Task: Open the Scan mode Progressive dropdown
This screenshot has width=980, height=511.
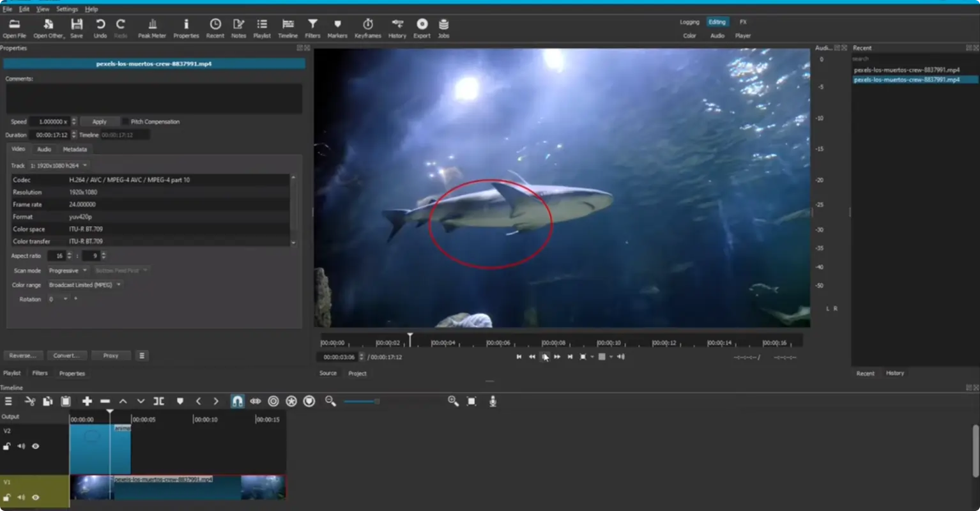Action: [67, 270]
